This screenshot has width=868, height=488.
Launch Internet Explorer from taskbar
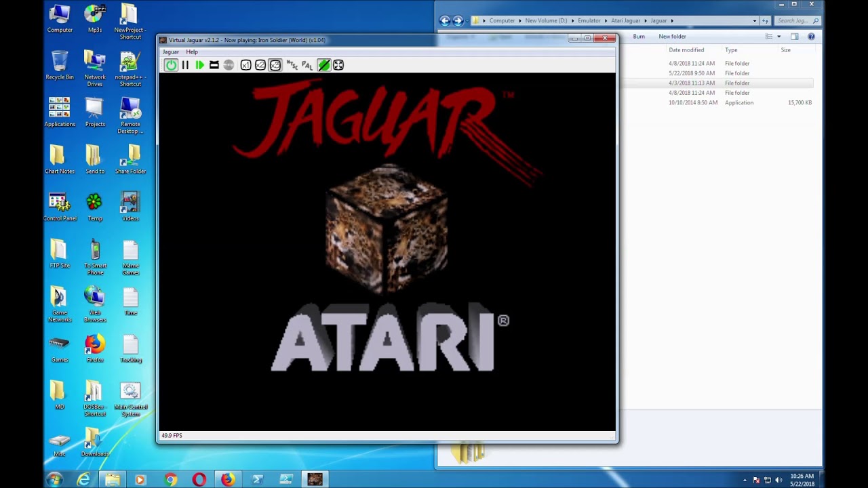click(x=83, y=479)
